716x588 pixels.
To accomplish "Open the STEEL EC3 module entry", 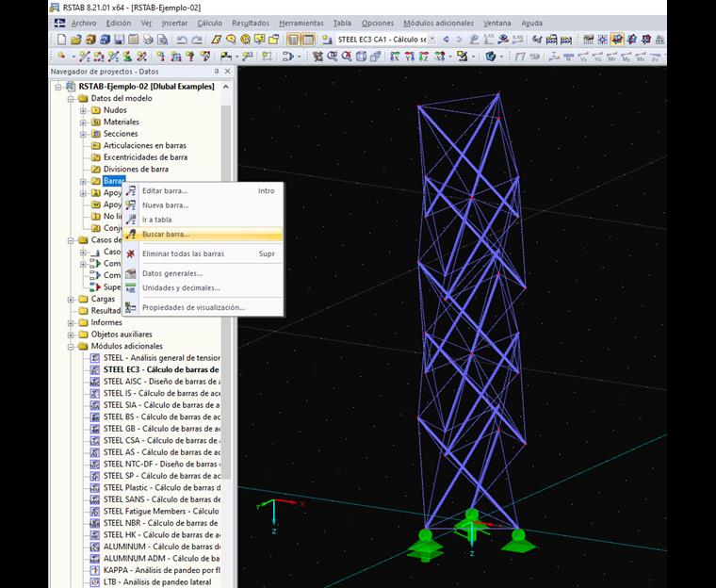I will point(161,369).
